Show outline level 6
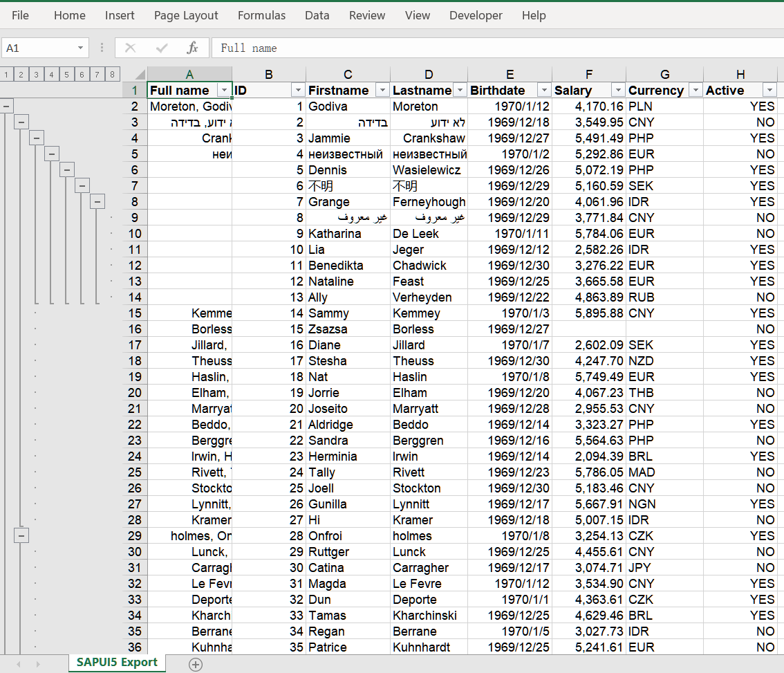 (82, 75)
